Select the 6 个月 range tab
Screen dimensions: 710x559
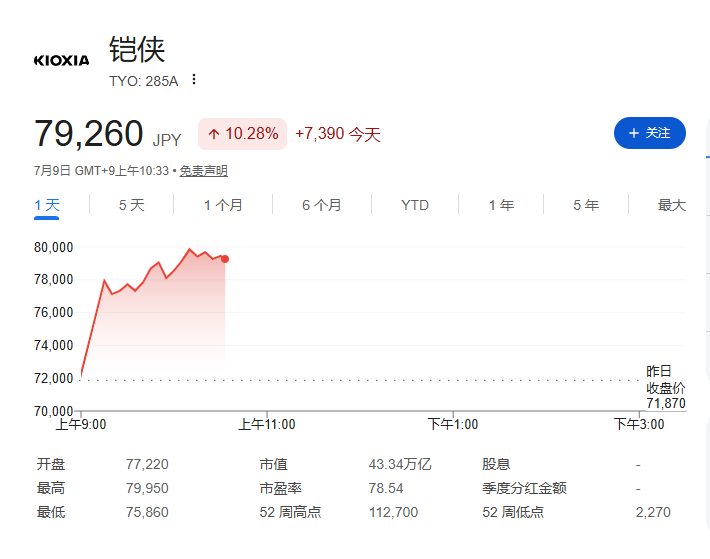[x=321, y=205]
